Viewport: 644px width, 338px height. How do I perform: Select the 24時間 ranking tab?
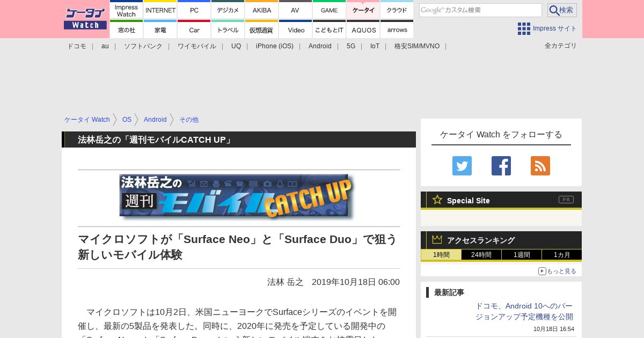(481, 255)
